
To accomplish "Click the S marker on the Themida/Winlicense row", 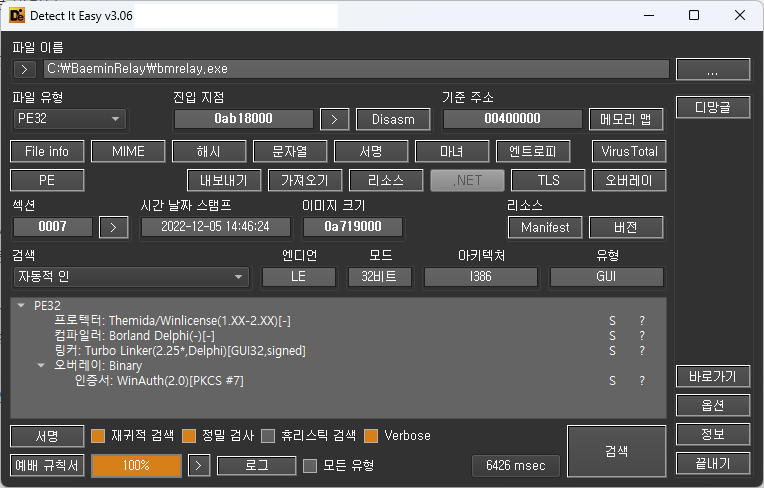I will [x=612, y=321].
